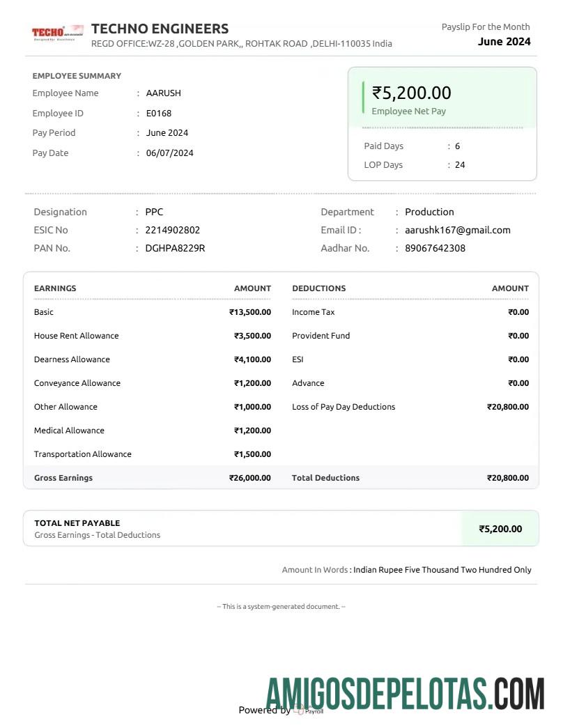563x728 pixels.
Task: Click the ESIC No value 2214902802
Action: pyautogui.click(x=172, y=230)
